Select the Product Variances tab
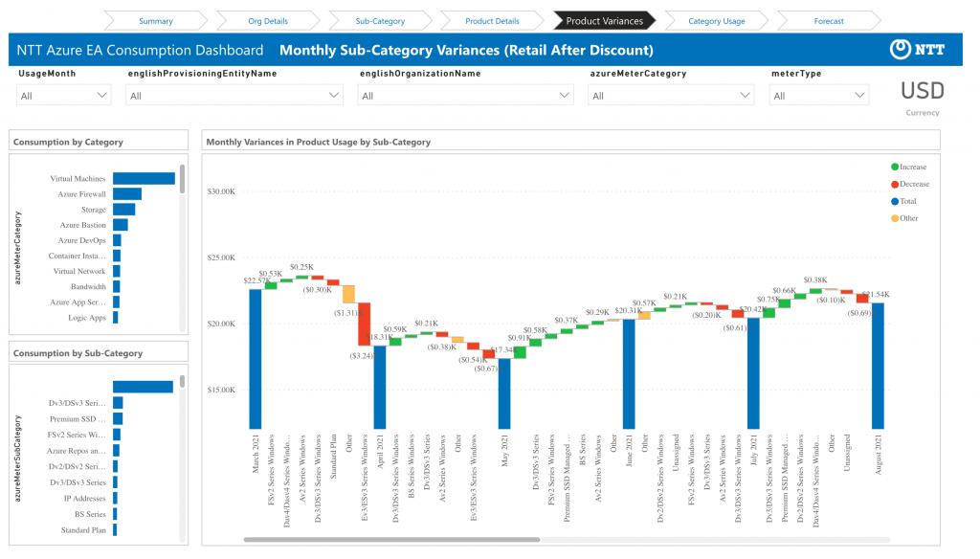This screenshot has height=559, width=980. tap(605, 21)
